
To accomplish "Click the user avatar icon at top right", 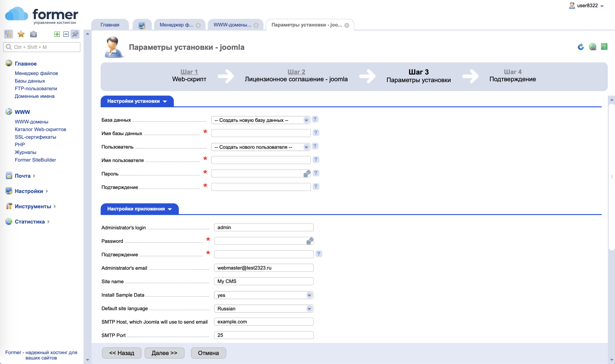I will click(x=572, y=5).
